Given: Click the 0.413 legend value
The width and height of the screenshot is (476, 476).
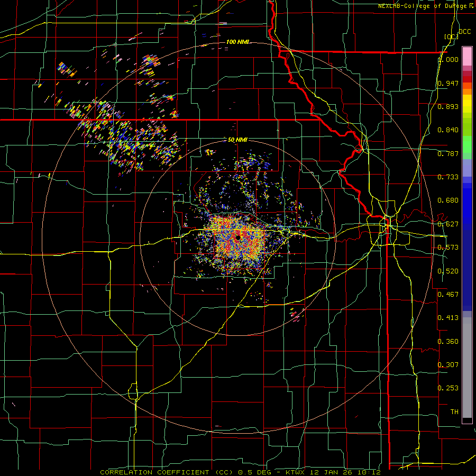Looking at the screenshot, I should tap(448, 318).
